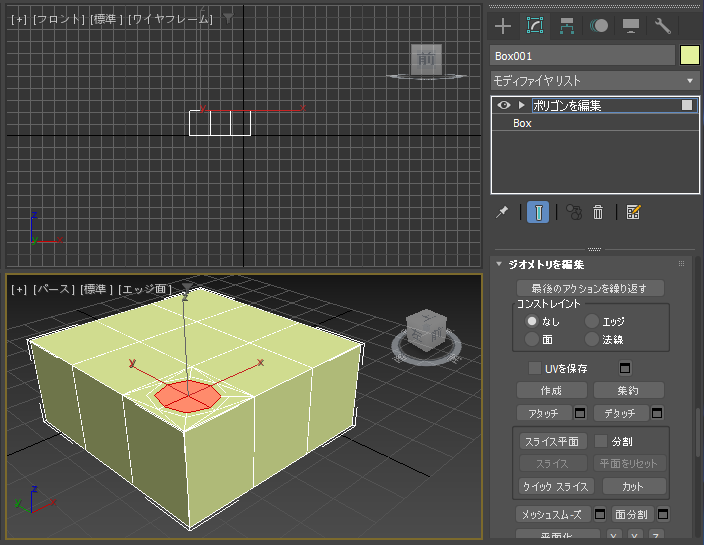The image size is (704, 545).
Task: Open the Create command panel tab
Action: 503,26
